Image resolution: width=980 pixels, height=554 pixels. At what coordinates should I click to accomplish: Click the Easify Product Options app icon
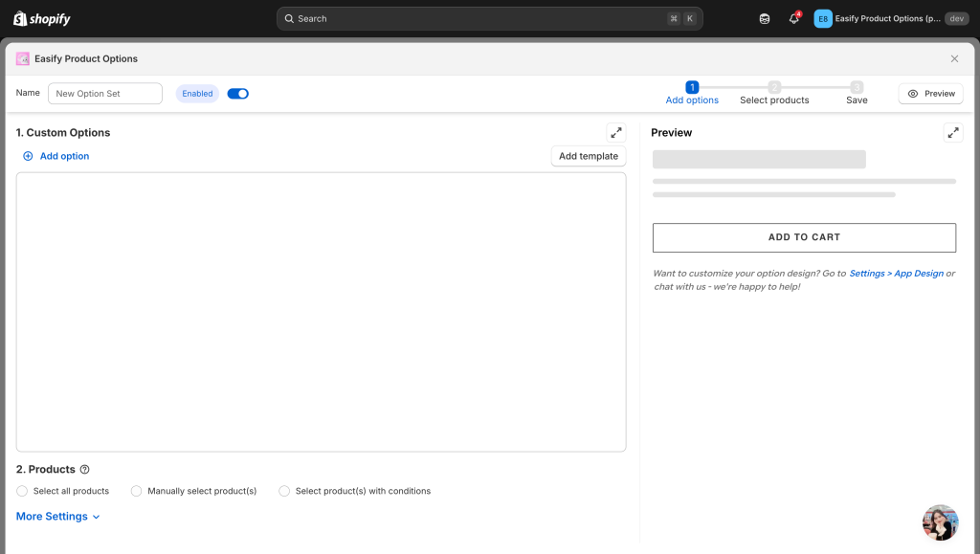click(23, 58)
